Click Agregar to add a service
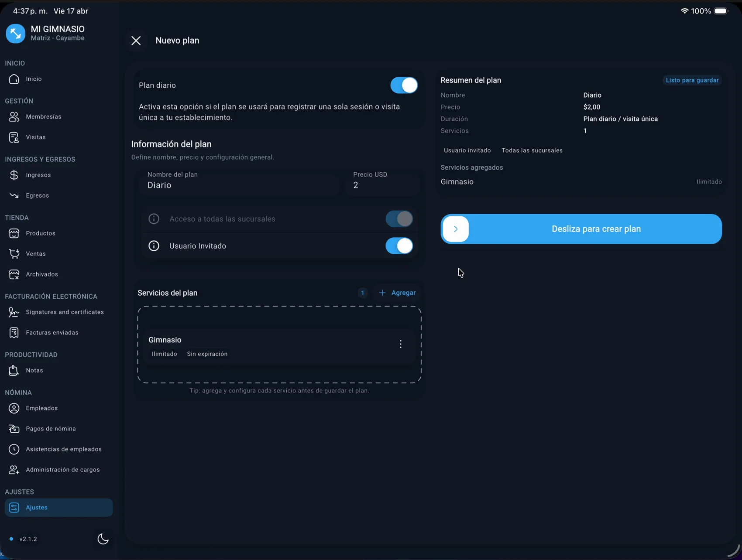This screenshot has height=560, width=742. (397, 293)
